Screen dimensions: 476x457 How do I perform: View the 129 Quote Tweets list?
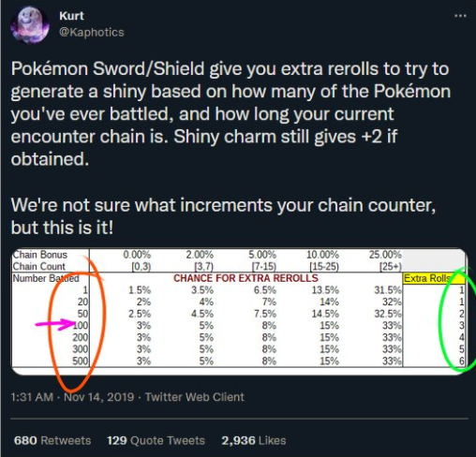[x=156, y=440]
